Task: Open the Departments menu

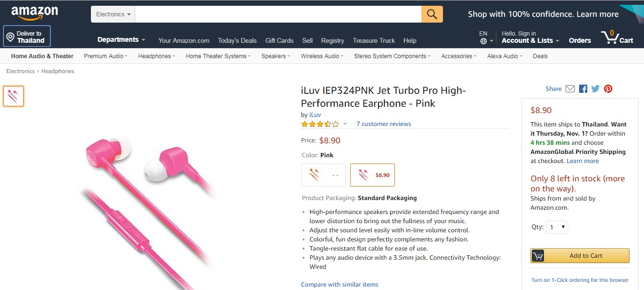Action: point(121,40)
